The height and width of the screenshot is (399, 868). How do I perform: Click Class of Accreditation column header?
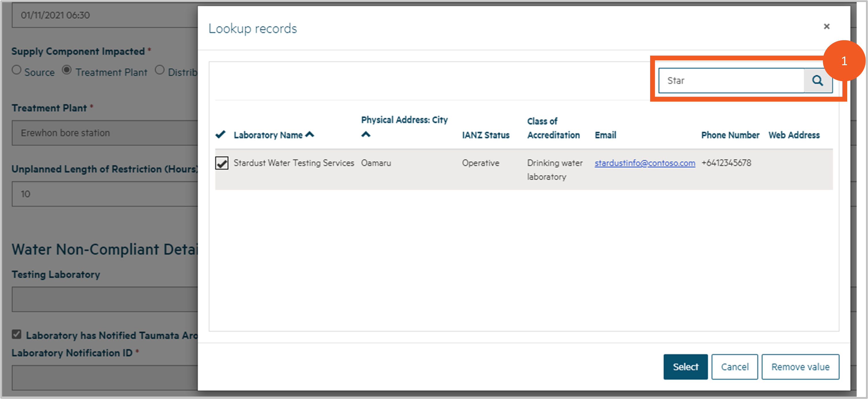coord(553,128)
